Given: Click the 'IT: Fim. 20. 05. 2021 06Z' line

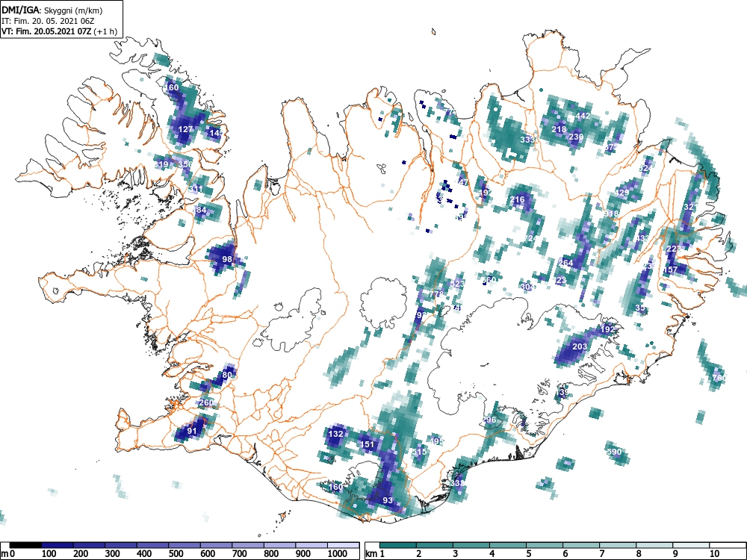Looking at the screenshot, I should [48, 21].
